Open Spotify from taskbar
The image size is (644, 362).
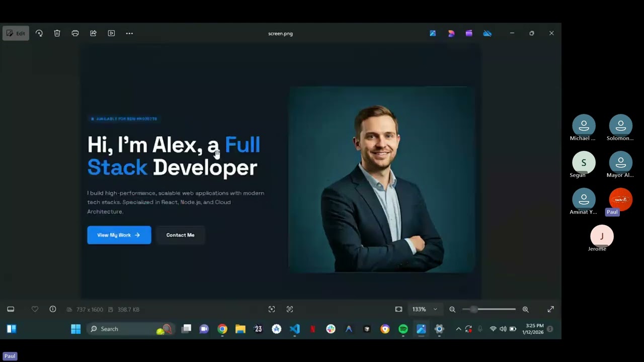click(403, 329)
